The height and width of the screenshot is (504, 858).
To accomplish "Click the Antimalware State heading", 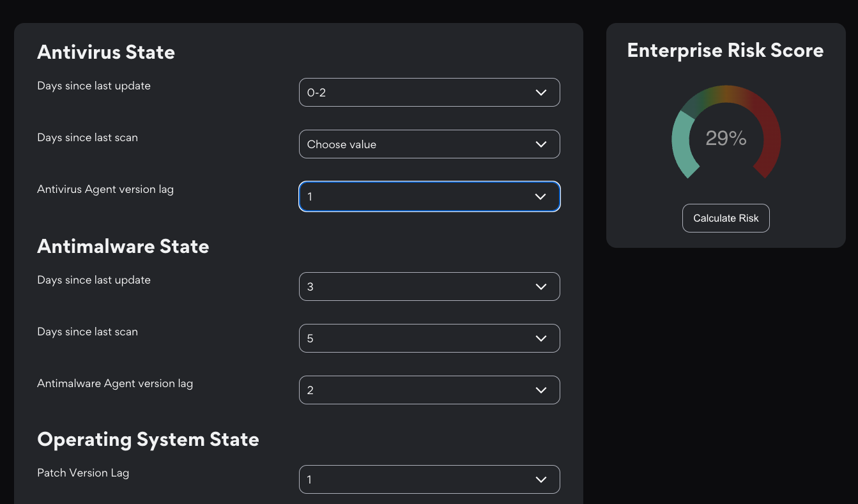I will point(123,247).
